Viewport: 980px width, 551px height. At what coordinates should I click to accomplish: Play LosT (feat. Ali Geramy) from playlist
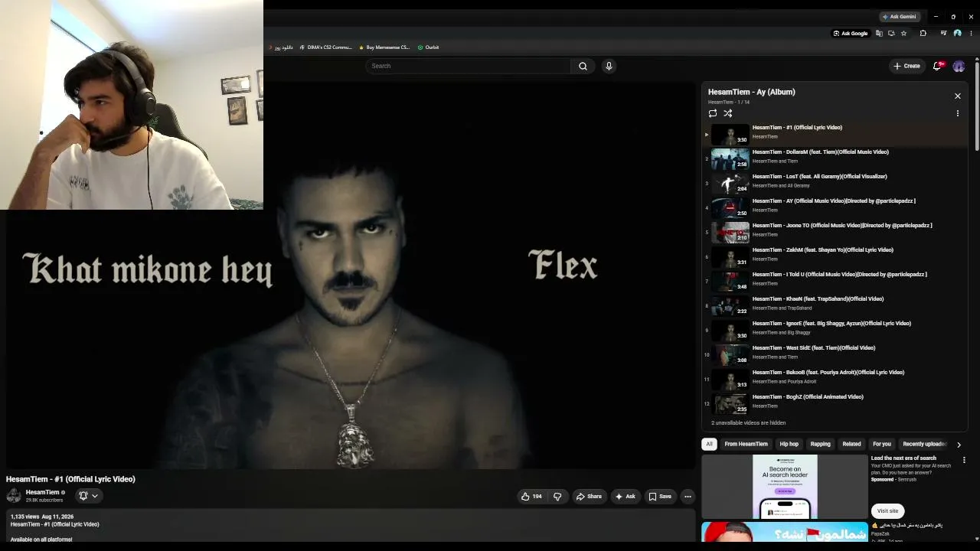836,183
